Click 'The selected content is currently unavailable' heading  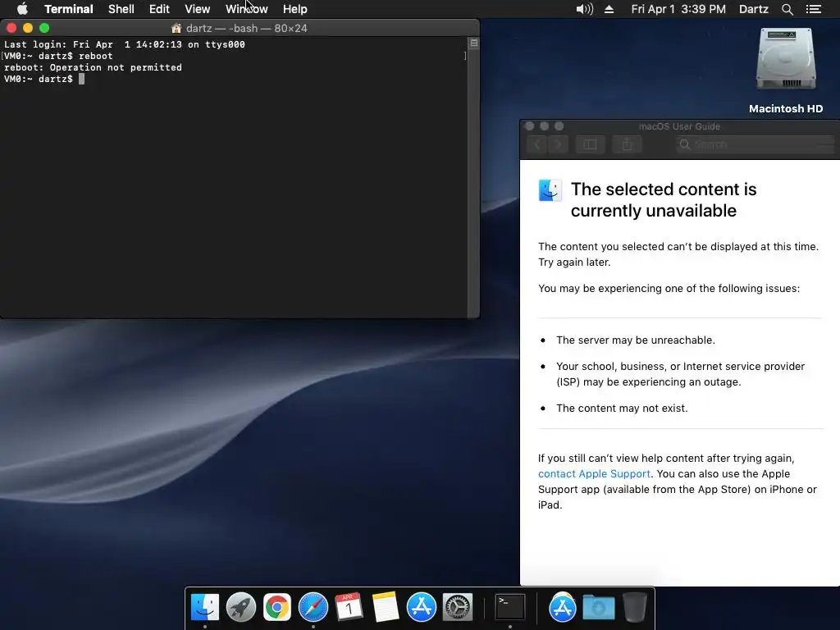click(664, 200)
